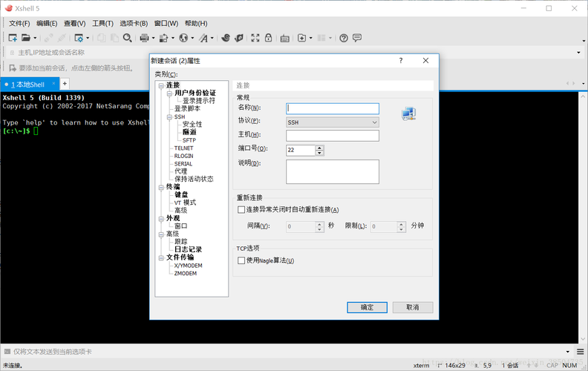Screen dimensions: 588x371
Task: Collapse the 外观 tree node
Action: (161, 218)
